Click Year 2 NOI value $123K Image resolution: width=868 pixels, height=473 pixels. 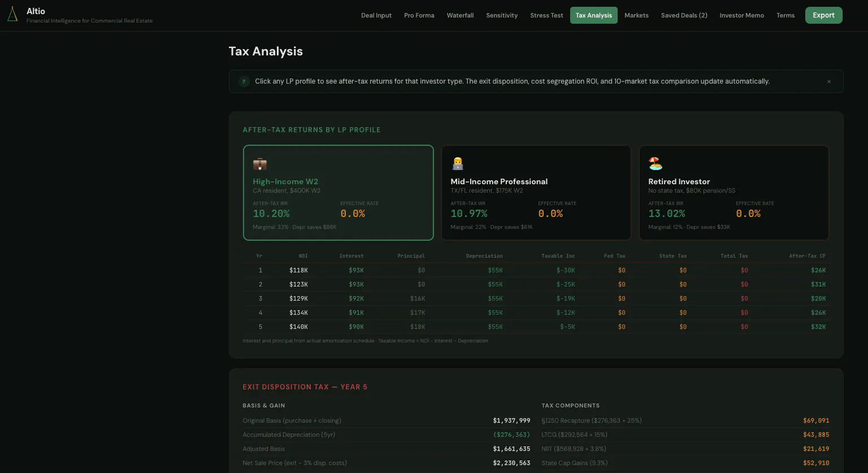coord(298,284)
